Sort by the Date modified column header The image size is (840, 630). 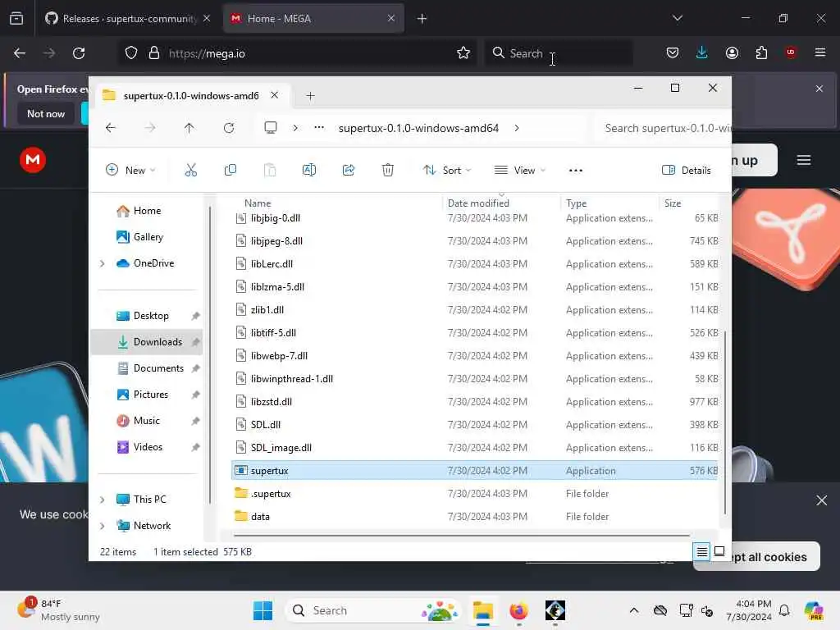point(478,203)
